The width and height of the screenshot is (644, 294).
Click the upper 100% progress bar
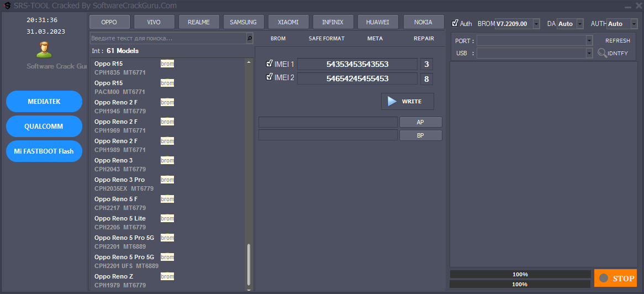click(x=520, y=274)
